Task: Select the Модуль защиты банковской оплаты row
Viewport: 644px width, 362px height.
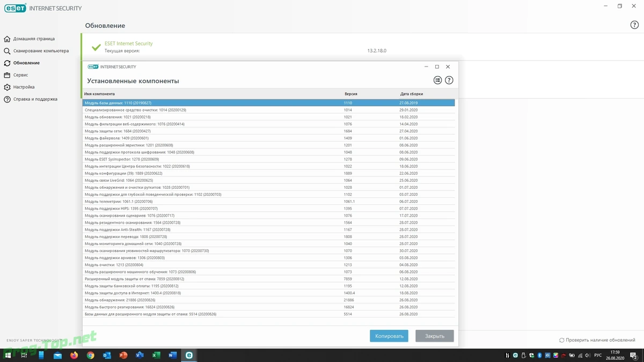Action: [268, 286]
